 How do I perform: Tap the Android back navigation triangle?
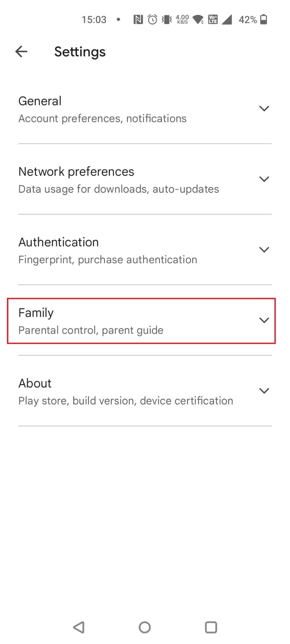(79, 627)
